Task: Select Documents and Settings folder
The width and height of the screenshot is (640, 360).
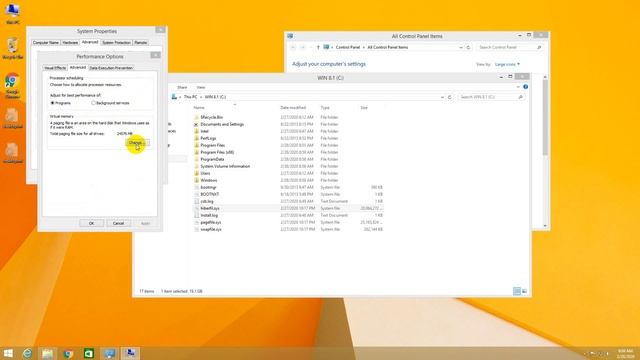Action: pos(222,124)
